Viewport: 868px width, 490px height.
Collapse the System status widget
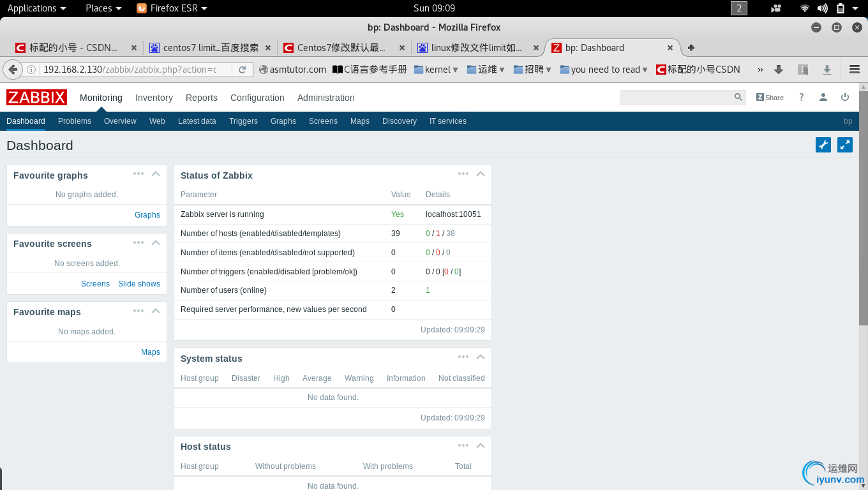pos(481,357)
